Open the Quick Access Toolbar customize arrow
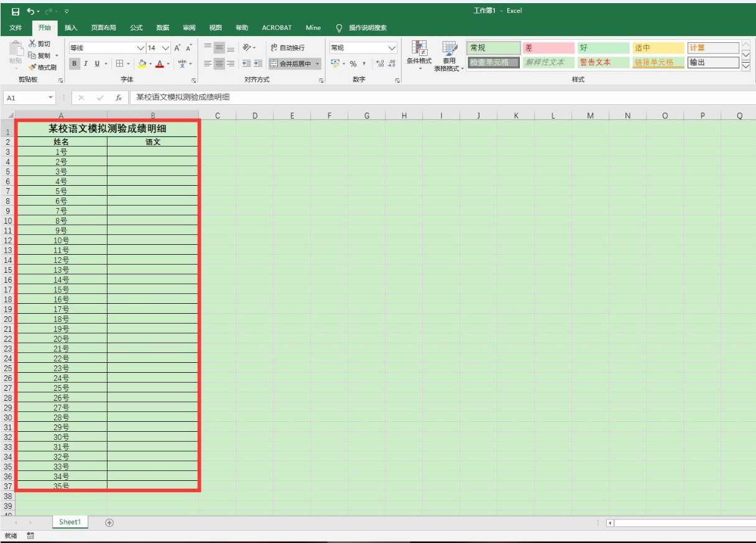Screen dimensions: 756x543 67,11
